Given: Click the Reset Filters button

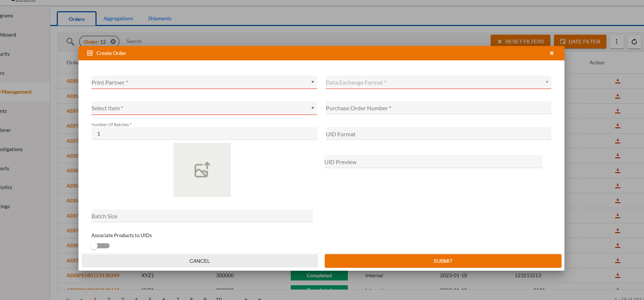Looking at the screenshot, I should [520, 42].
